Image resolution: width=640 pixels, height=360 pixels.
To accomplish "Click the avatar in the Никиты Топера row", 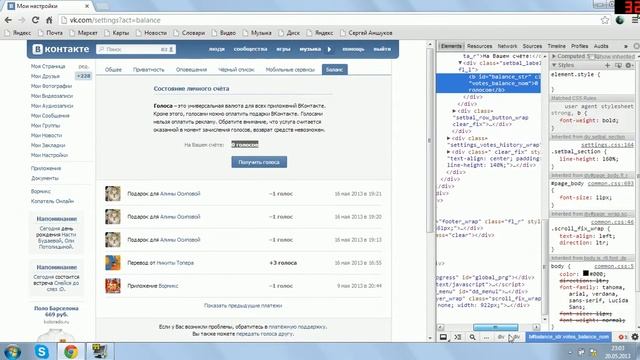I will tap(113, 263).
